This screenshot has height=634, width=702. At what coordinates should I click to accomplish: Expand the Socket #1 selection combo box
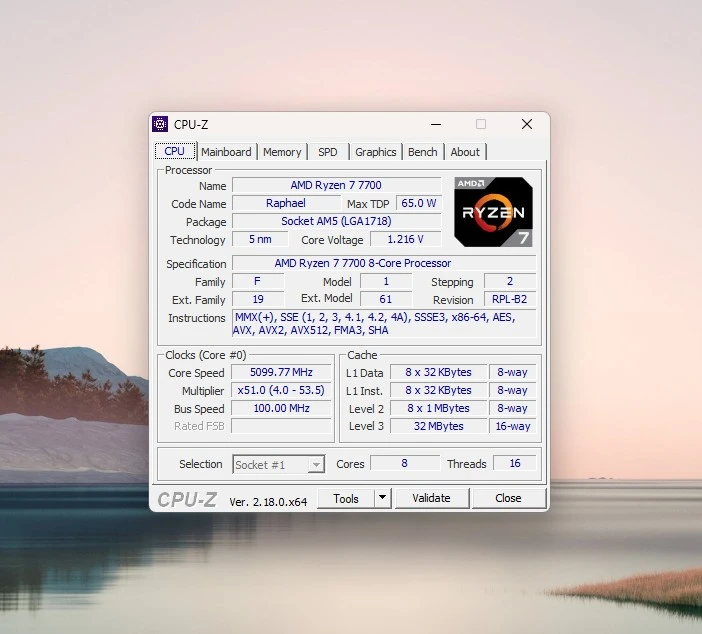pos(278,464)
